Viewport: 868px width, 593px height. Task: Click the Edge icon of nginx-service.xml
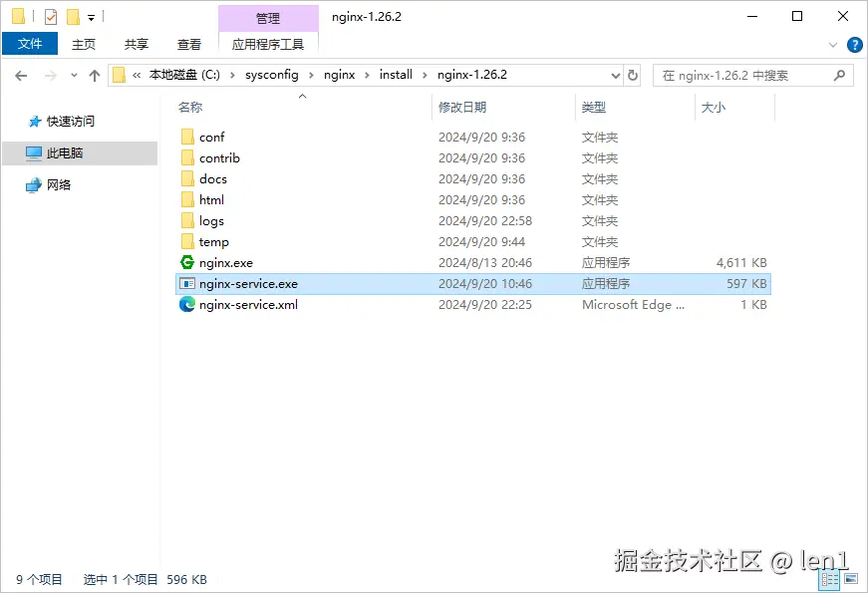pos(187,305)
